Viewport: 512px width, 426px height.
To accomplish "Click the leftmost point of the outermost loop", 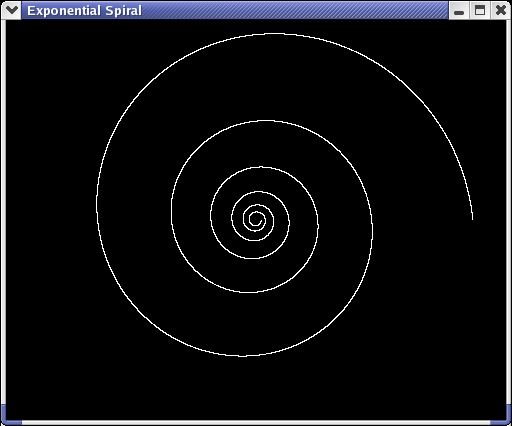I will (97, 203).
